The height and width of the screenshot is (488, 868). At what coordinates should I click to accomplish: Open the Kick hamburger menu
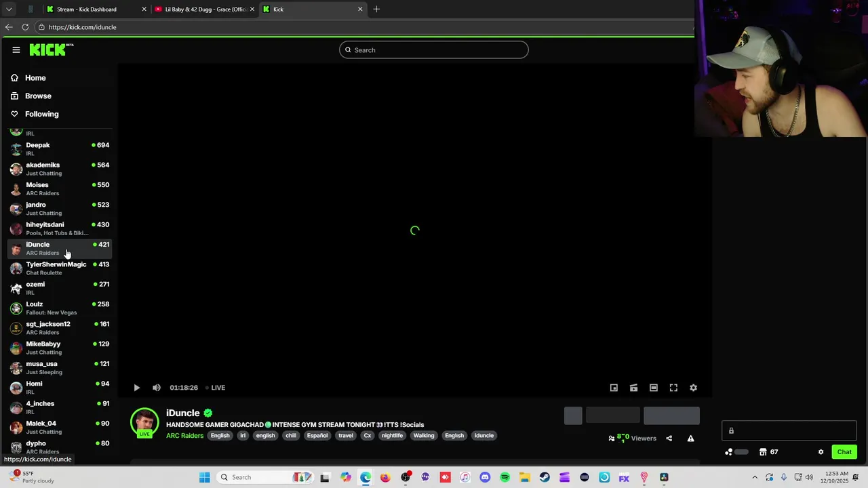point(16,49)
